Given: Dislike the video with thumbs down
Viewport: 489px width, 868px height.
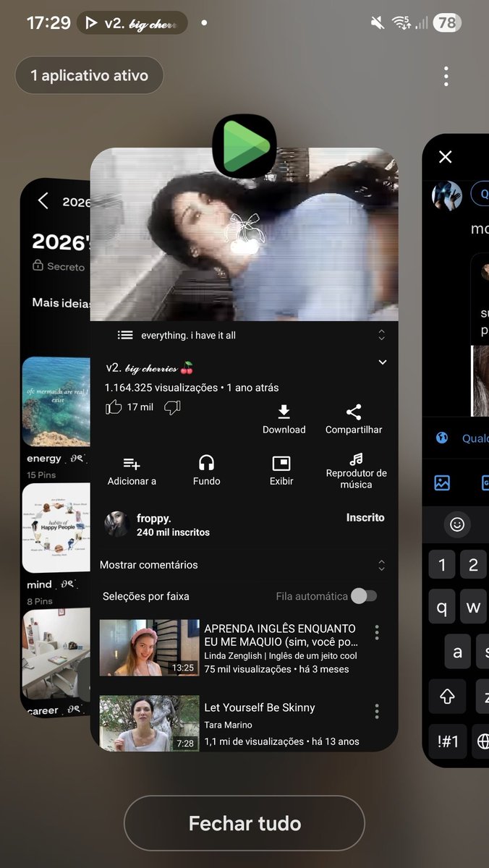Looking at the screenshot, I should [x=172, y=407].
